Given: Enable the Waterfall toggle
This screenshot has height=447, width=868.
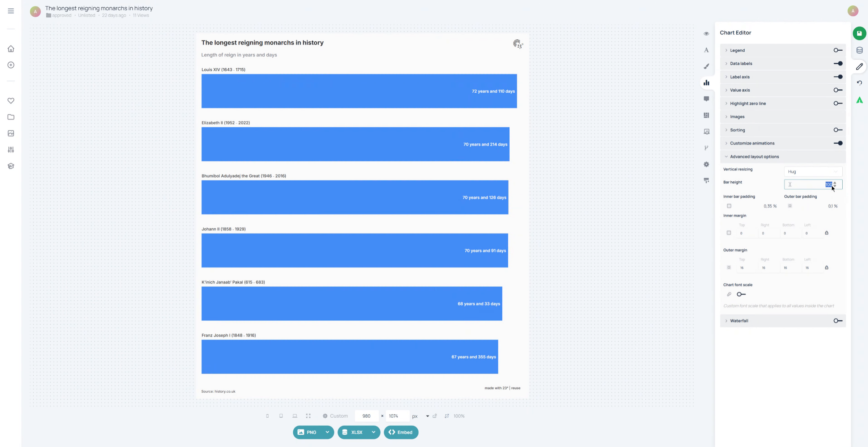Looking at the screenshot, I should 838,321.
